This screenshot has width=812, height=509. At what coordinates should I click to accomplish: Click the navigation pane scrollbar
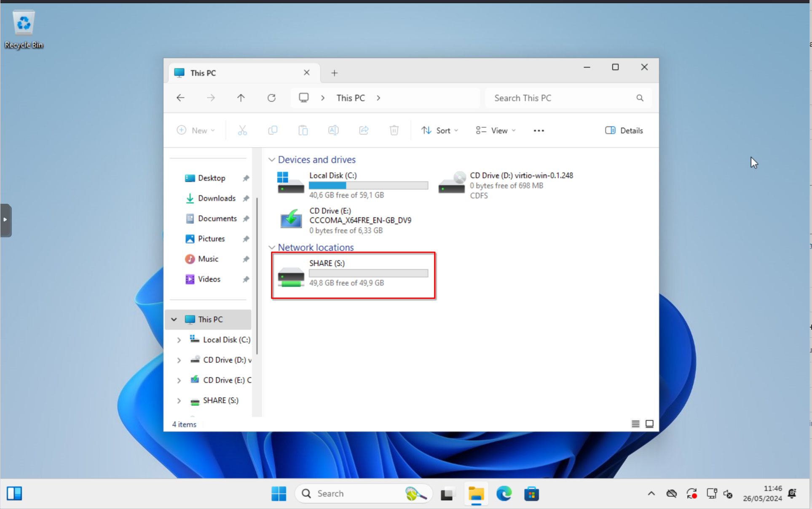click(x=257, y=276)
